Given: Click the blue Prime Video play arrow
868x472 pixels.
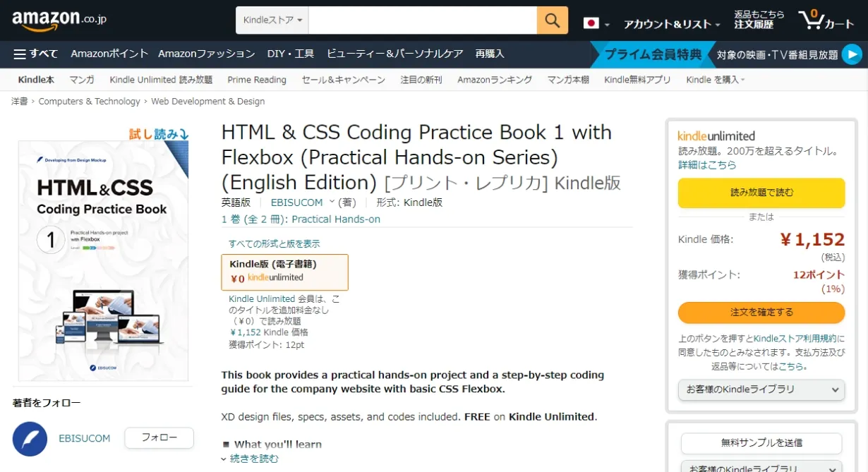Looking at the screenshot, I should [x=852, y=54].
